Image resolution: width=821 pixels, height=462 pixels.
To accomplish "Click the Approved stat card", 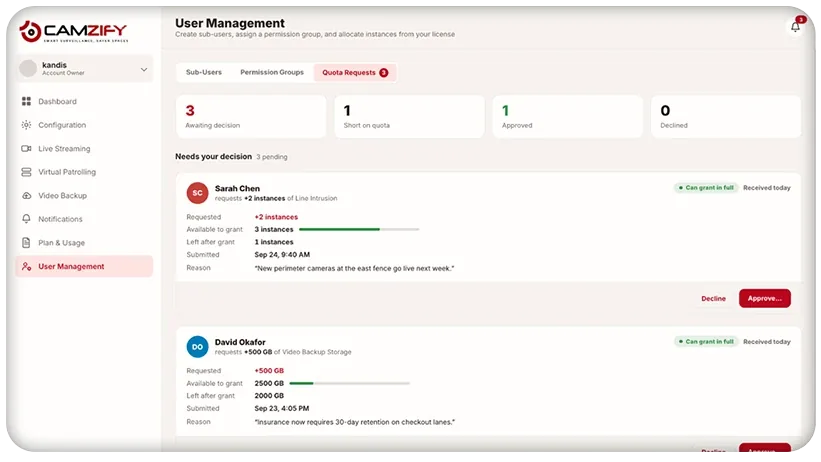I will click(568, 117).
